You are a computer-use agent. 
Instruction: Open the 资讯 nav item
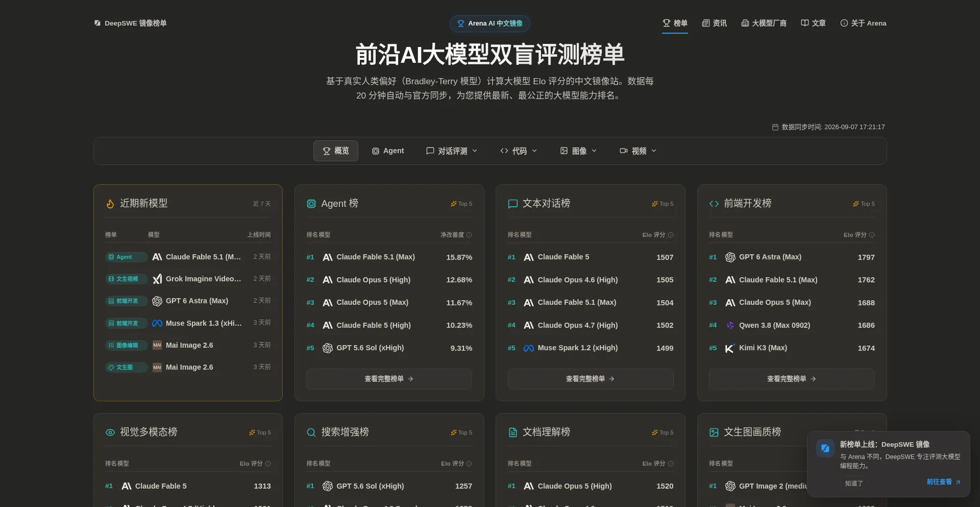tap(714, 23)
